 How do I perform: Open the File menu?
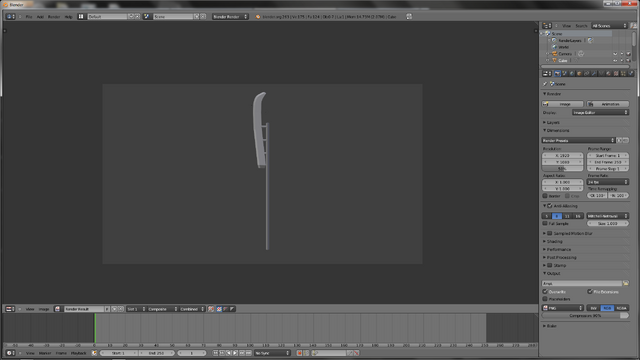click(29, 17)
